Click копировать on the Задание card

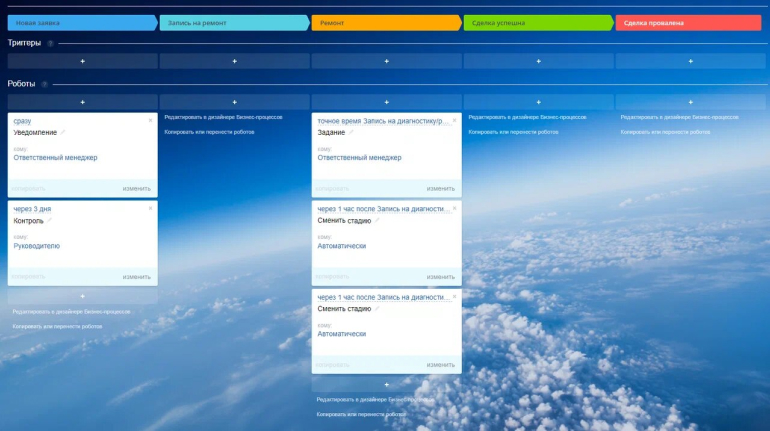coord(332,189)
